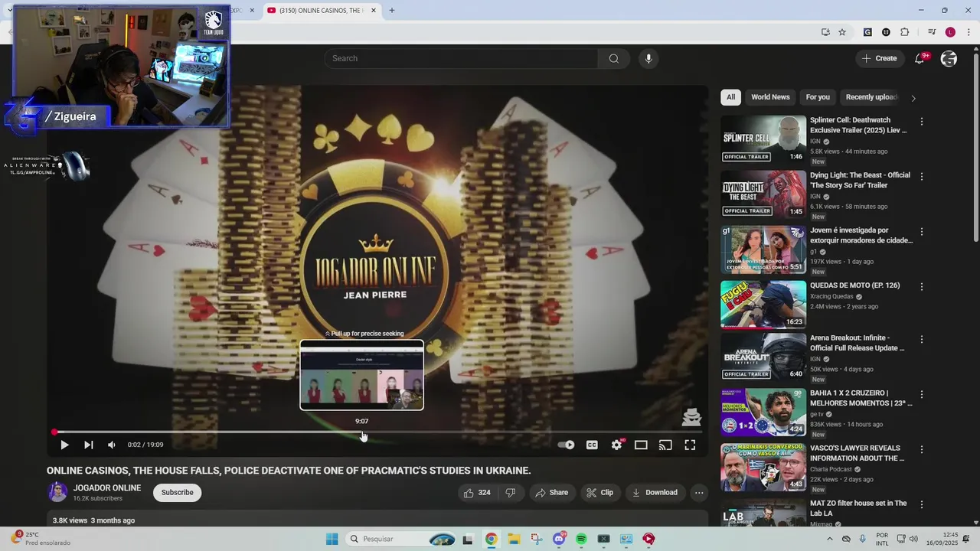Enter full screen mode on the video
Viewport: 980px width, 551px height.
point(690,445)
